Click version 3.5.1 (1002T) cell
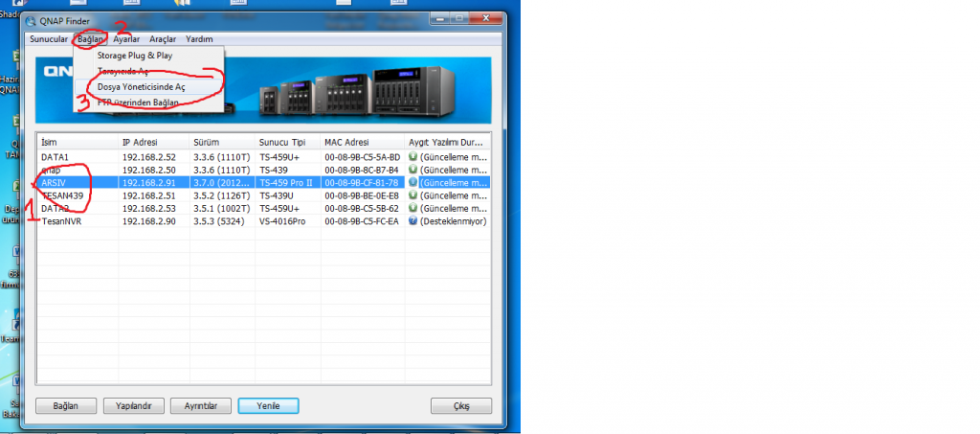The width and height of the screenshot is (980, 434). tap(221, 208)
